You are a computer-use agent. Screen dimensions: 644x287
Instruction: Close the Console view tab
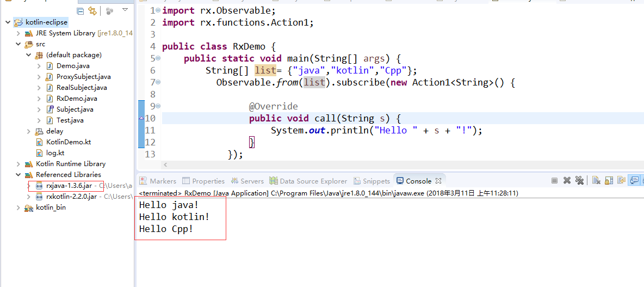pyautogui.click(x=438, y=181)
